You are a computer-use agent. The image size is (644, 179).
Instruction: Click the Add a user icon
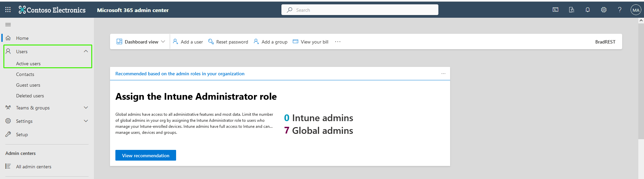coord(175,41)
